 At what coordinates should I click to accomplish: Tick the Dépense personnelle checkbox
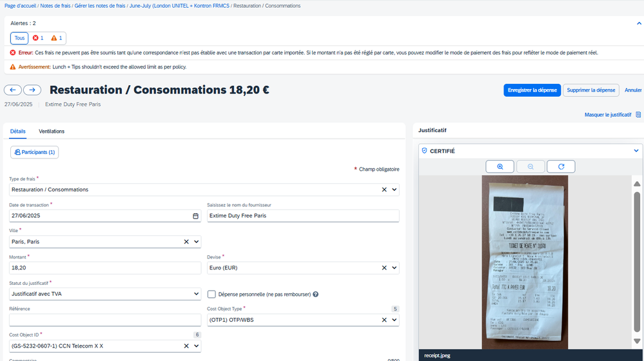click(211, 294)
